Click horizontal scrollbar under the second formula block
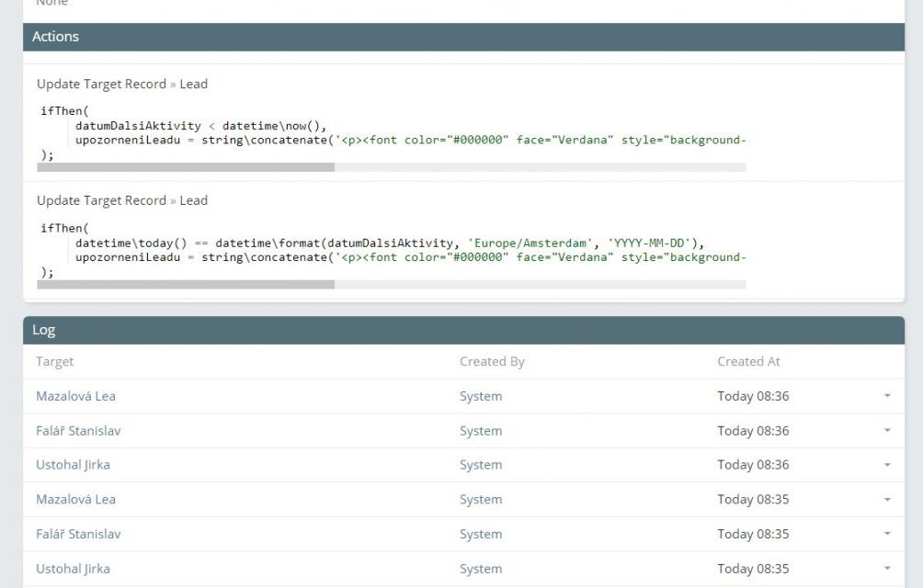The height and width of the screenshot is (588, 923). [186, 285]
